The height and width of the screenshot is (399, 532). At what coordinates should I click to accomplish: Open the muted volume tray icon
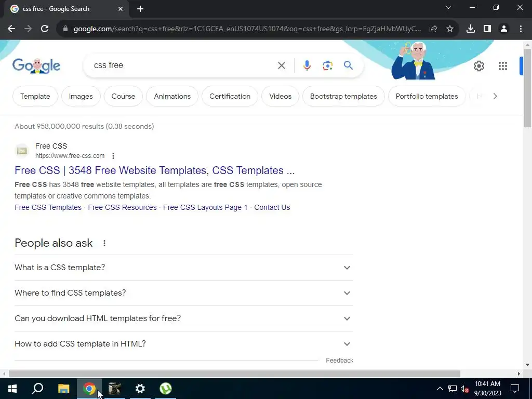[465, 389]
